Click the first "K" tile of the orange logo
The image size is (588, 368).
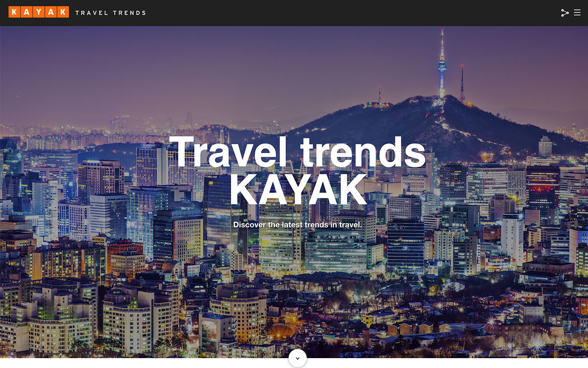point(14,12)
